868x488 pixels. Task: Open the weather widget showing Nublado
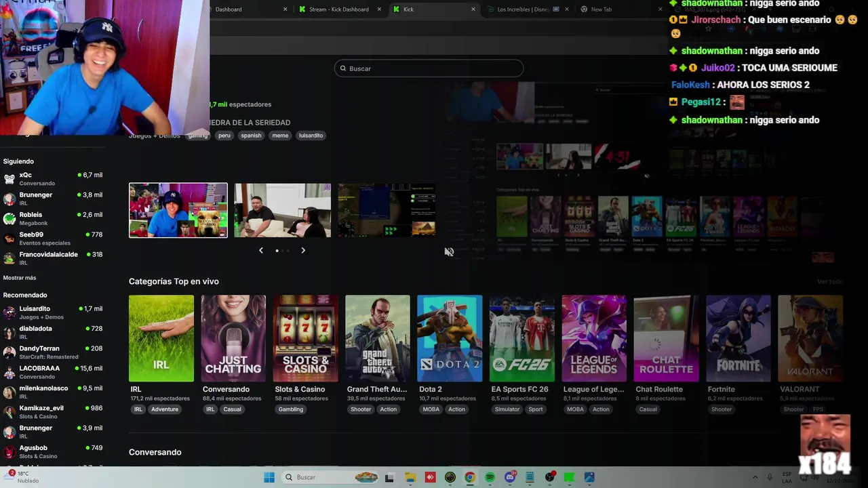[22, 477]
